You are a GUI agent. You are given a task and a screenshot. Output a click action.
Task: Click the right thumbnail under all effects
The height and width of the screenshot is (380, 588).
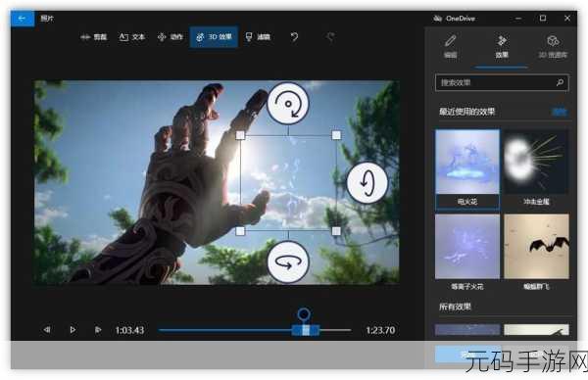pos(537,330)
